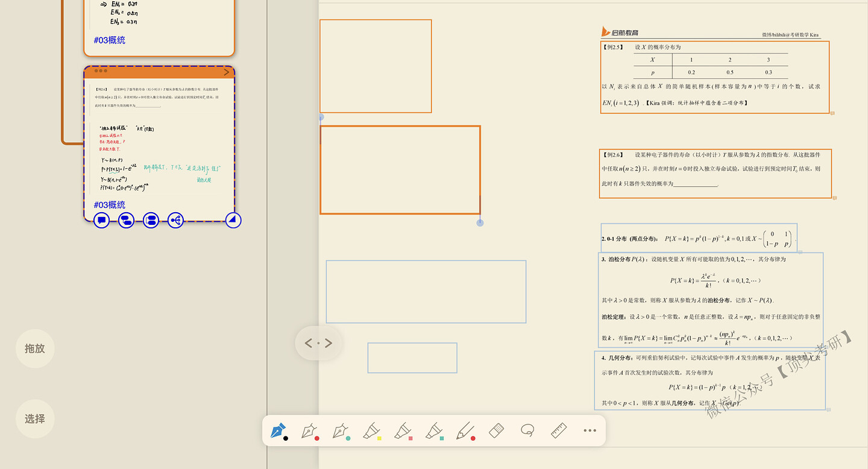Select the 例2.5 excerpt box in the document

[715, 77]
